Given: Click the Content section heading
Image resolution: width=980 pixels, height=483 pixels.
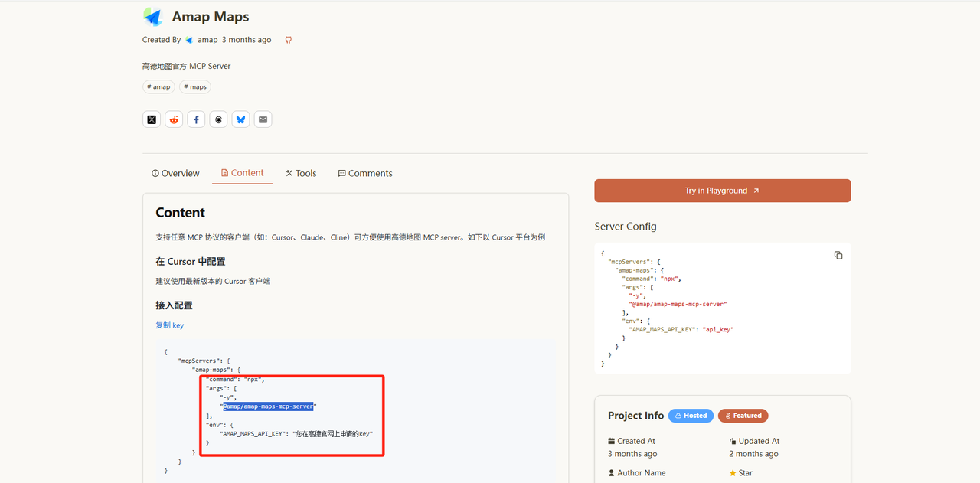Looking at the screenshot, I should click(x=181, y=213).
